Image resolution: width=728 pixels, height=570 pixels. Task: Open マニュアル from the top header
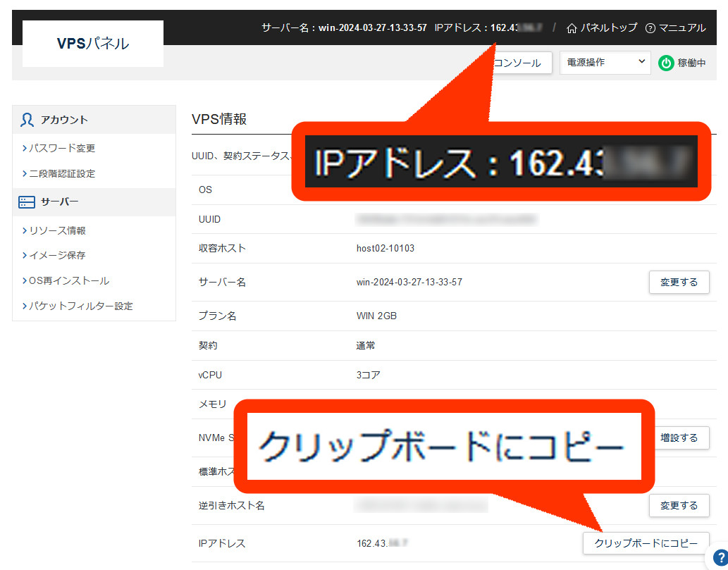click(x=681, y=27)
